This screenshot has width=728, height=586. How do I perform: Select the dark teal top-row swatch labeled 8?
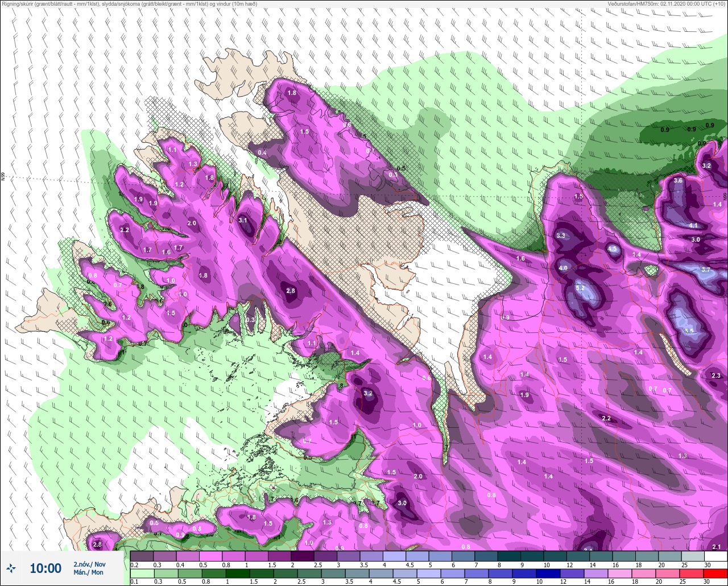509,556
